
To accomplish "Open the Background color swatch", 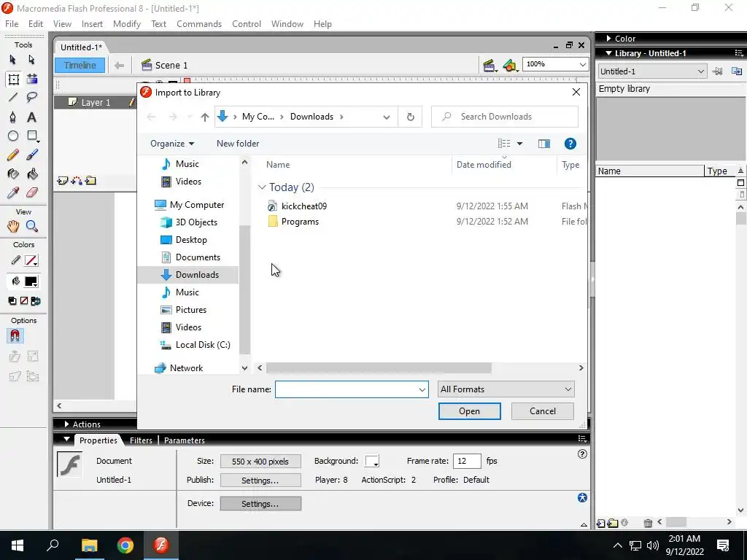I will coord(372,461).
